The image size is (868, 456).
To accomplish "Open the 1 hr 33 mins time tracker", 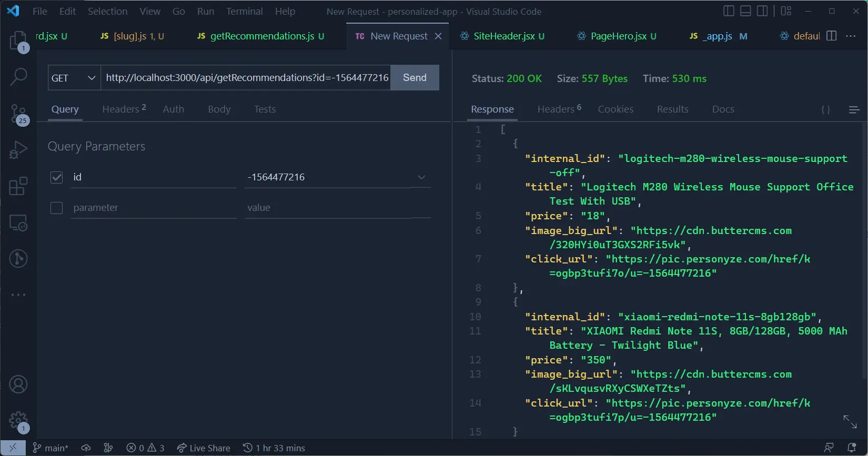I will coord(274,448).
